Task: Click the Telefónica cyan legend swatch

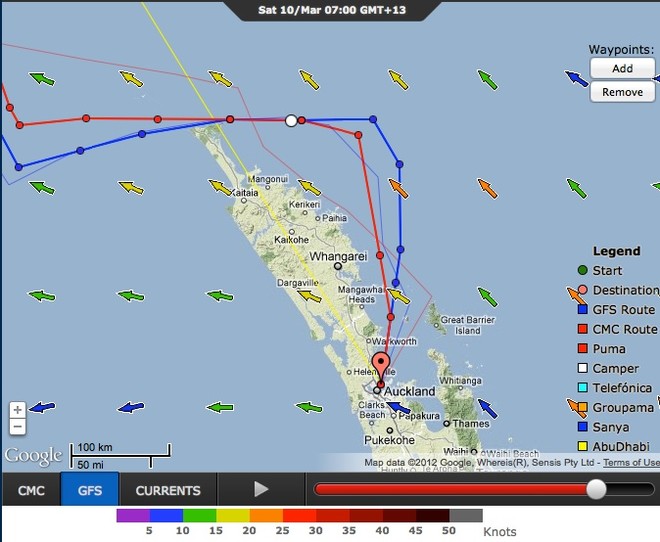Action: click(583, 388)
